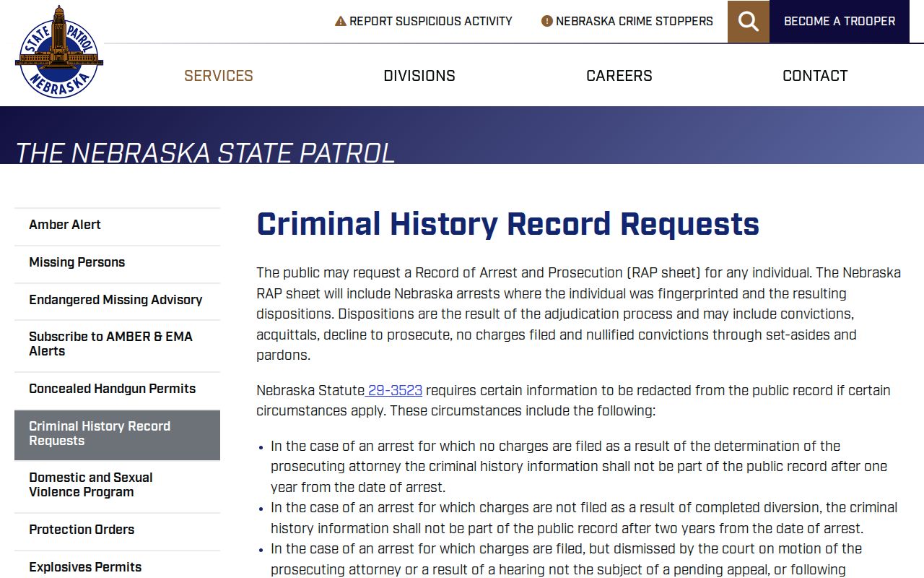Image resolution: width=924 pixels, height=578 pixels.
Task: Go to Protection Orders page
Action: point(117,530)
